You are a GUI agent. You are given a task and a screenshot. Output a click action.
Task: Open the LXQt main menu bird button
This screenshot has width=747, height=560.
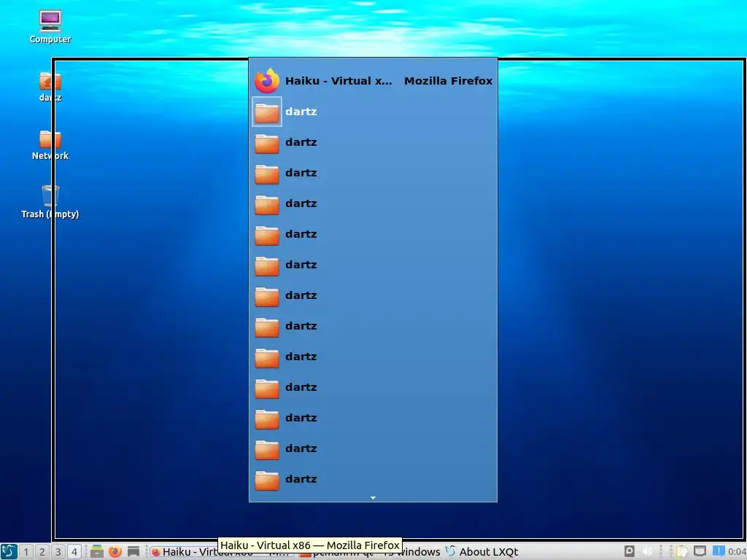[x=9, y=551]
